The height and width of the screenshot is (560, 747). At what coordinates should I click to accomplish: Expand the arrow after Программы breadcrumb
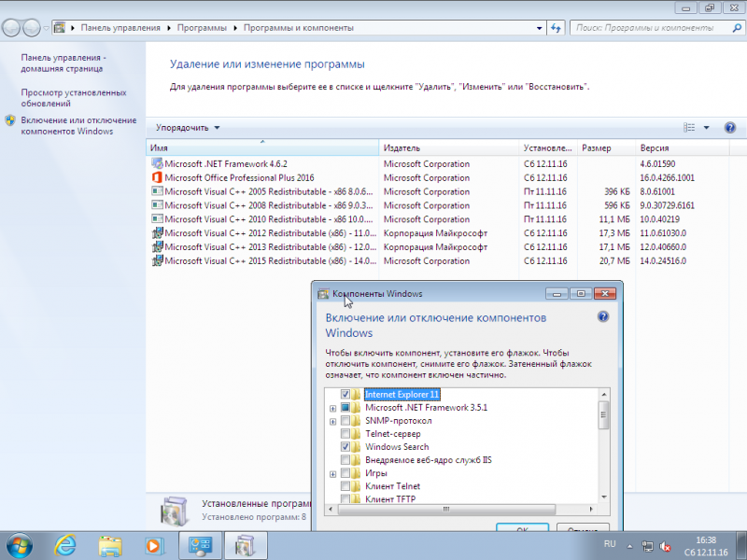point(235,28)
